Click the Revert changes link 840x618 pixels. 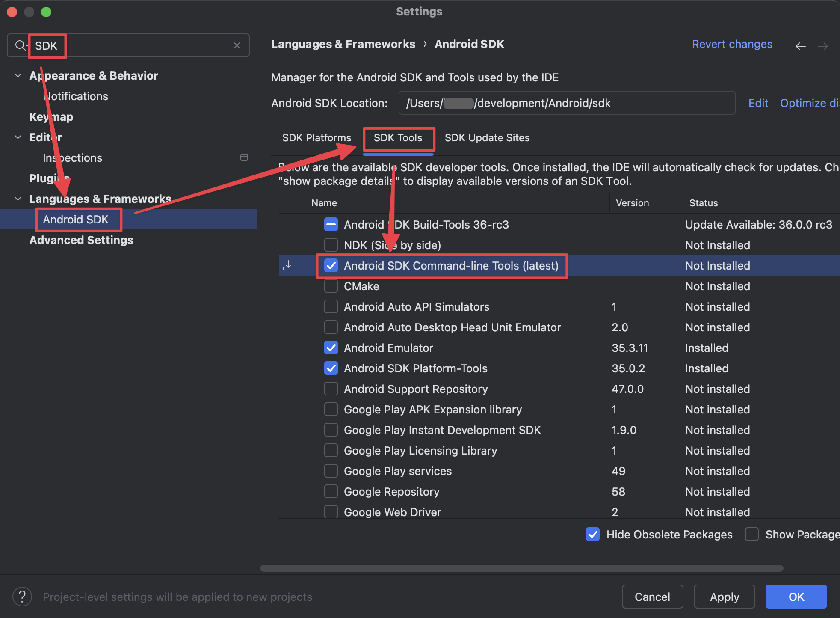pyautogui.click(x=732, y=44)
